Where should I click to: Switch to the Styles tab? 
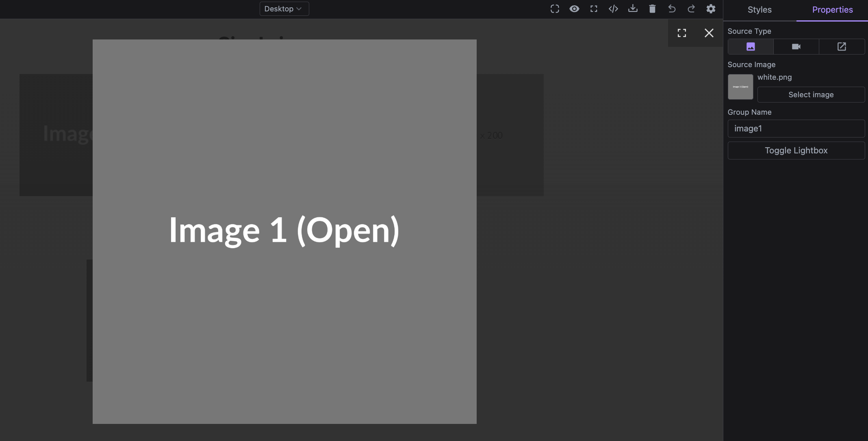[759, 9]
